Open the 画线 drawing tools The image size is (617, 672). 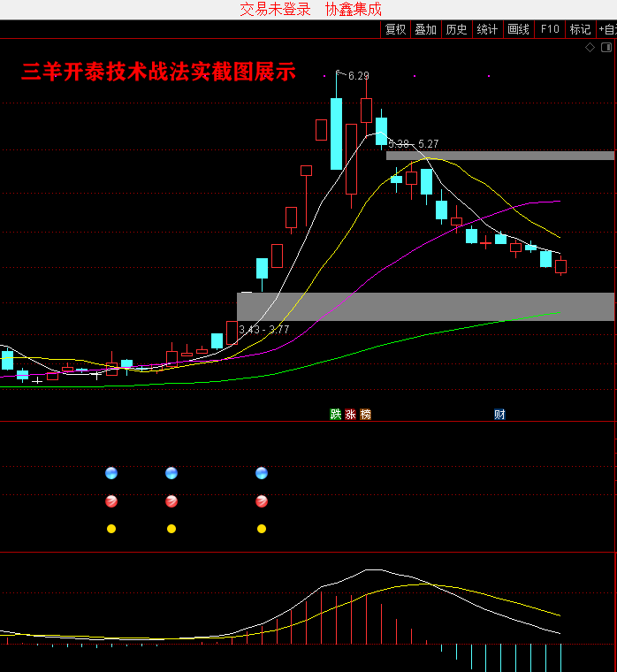pyautogui.click(x=518, y=29)
